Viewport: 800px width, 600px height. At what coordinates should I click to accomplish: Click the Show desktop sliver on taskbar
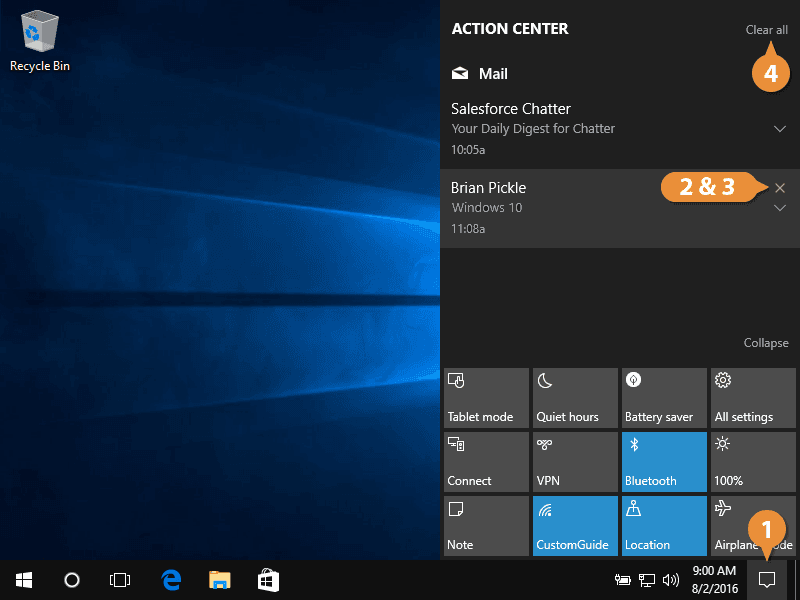click(797, 580)
